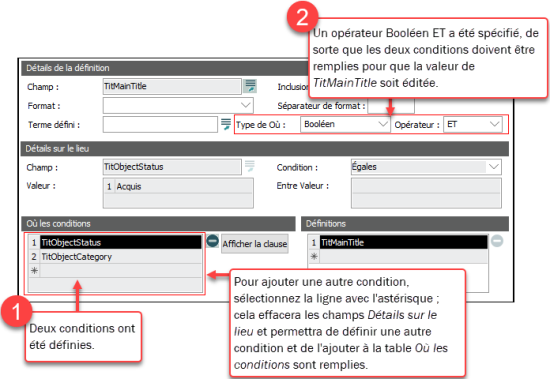
Task: Click the greyed lookup icon beside TitObjectStatus
Action: [249, 166]
